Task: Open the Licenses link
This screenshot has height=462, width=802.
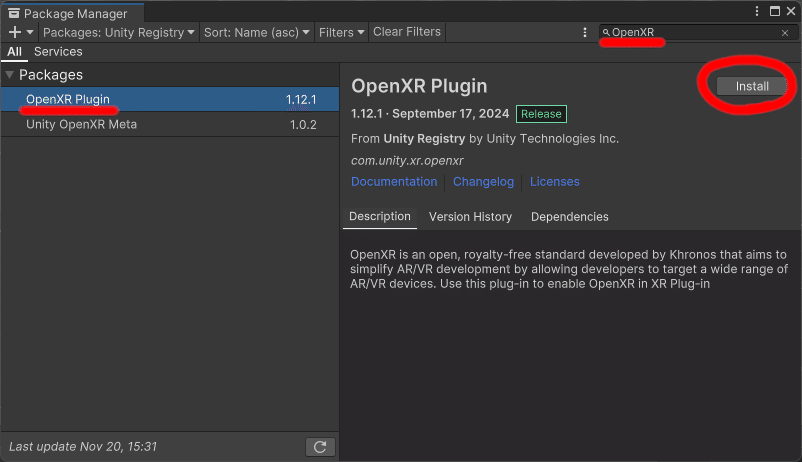Action: click(554, 182)
